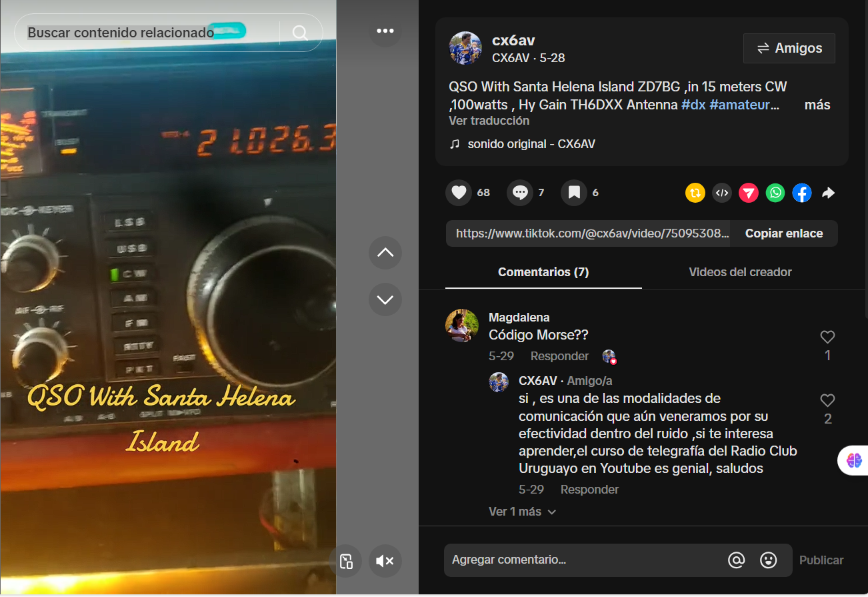Share video via WhatsApp icon
868x597 pixels.
[775, 193]
